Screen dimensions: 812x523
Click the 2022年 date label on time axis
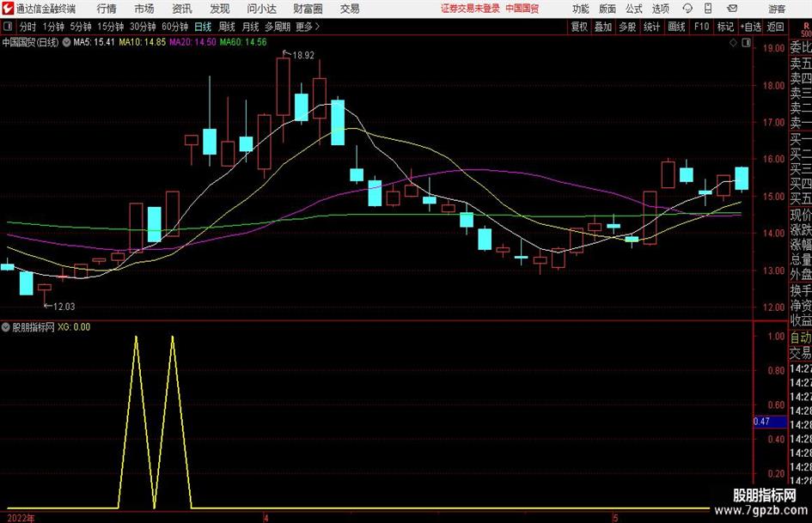21,519
